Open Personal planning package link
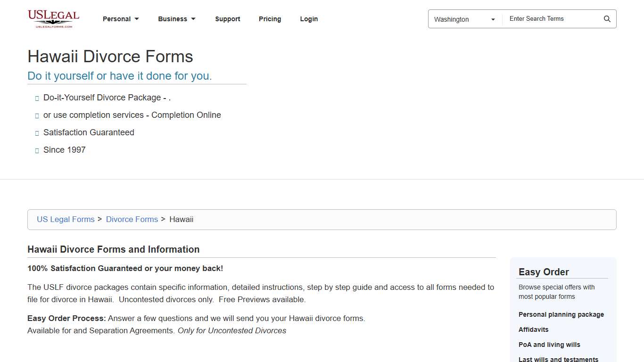Viewport: 644px width, 362px height. click(561, 314)
